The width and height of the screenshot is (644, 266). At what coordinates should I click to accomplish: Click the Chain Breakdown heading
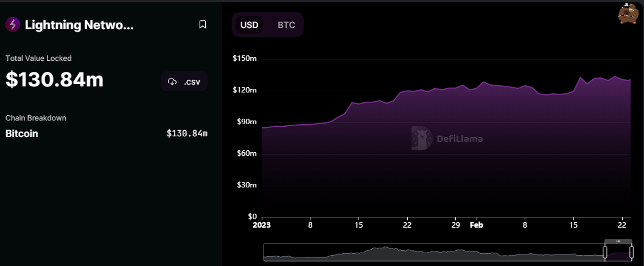coord(36,117)
